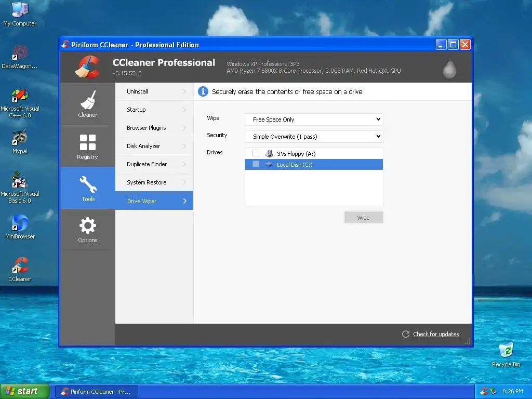Open System Restore tool
The image size is (532, 399).
[x=154, y=182]
